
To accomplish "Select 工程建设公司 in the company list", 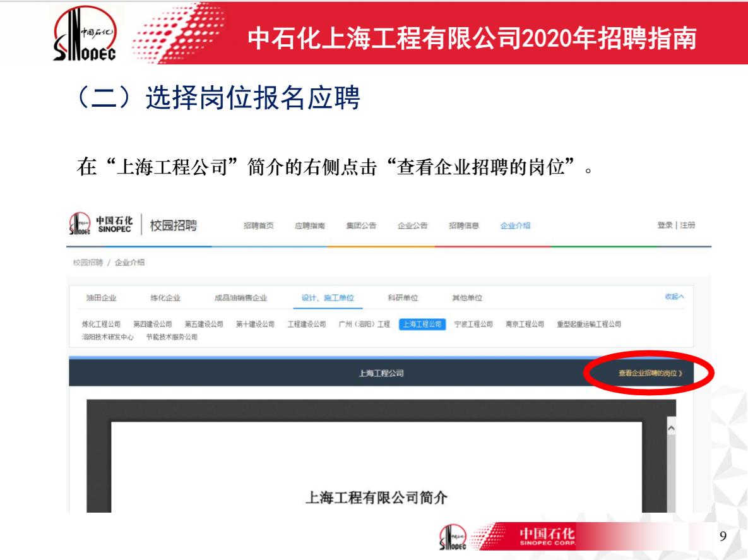I will tap(307, 325).
